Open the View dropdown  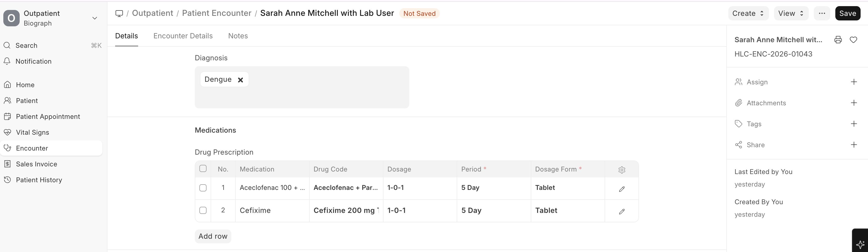[791, 14]
